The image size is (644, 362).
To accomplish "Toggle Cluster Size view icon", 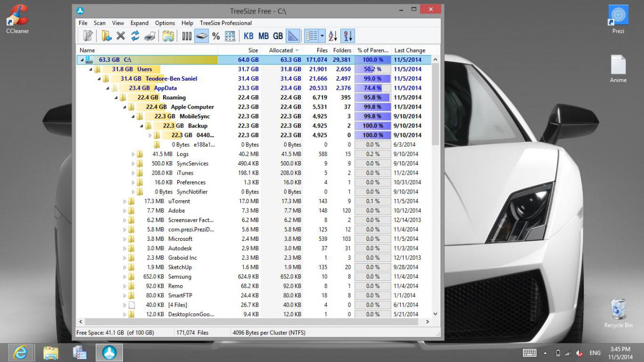I will click(x=230, y=36).
